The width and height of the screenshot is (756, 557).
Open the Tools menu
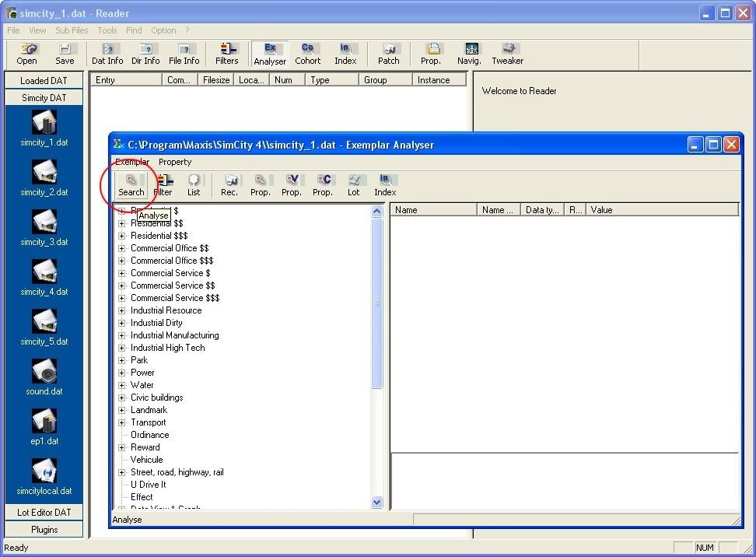(x=107, y=30)
